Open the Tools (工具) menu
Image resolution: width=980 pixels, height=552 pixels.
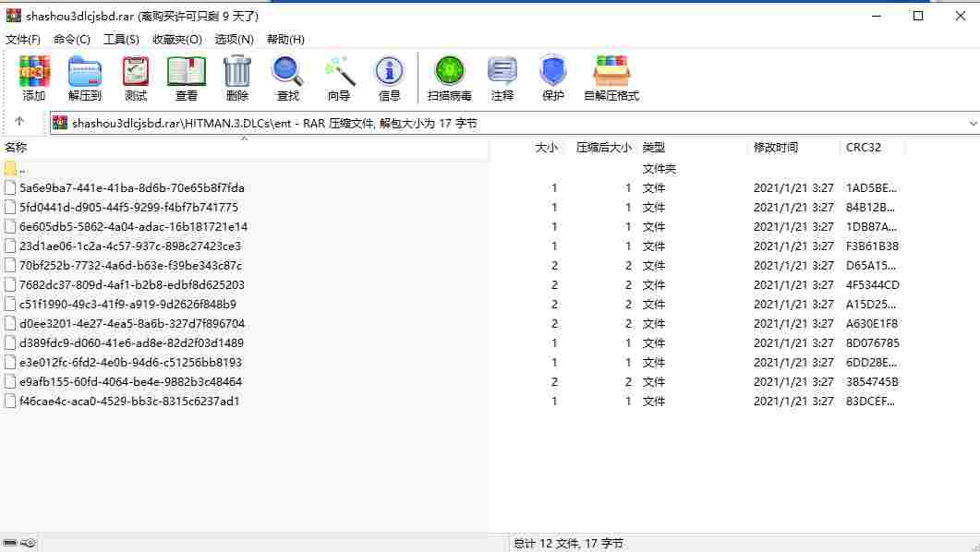(x=121, y=40)
